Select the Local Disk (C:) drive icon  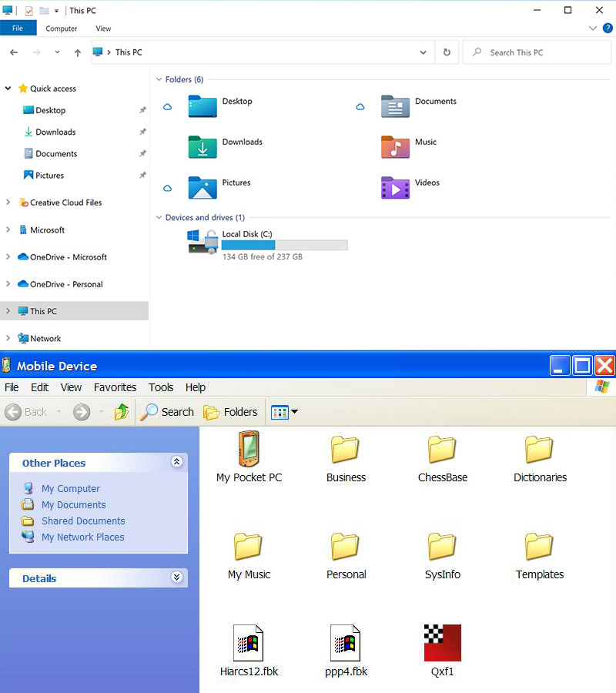click(203, 241)
